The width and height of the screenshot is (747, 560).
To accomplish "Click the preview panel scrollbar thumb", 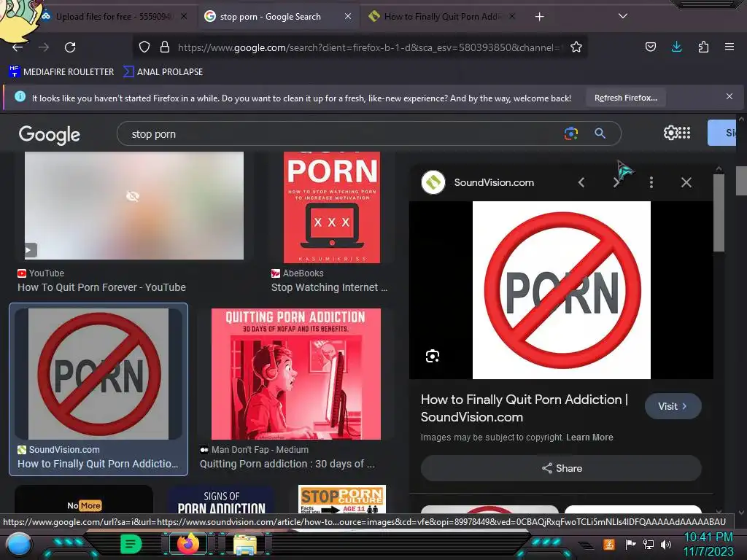I will (x=719, y=212).
